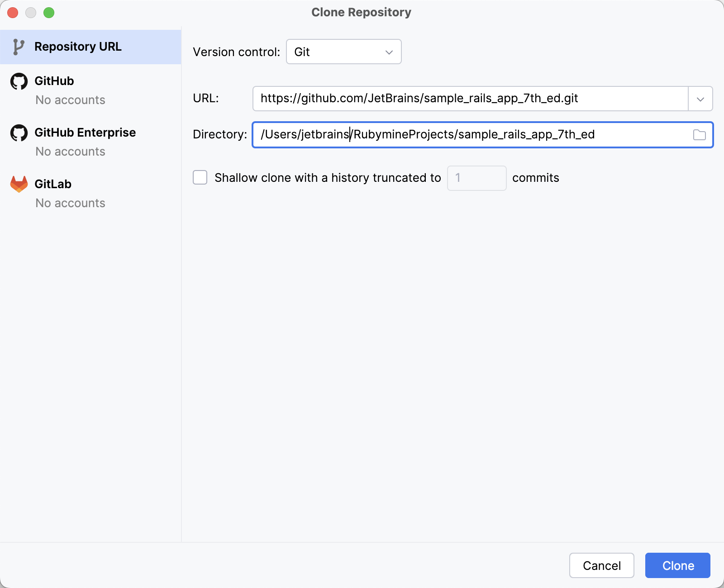Enable shallow clone with truncated history
The width and height of the screenshot is (724, 588).
point(200,178)
